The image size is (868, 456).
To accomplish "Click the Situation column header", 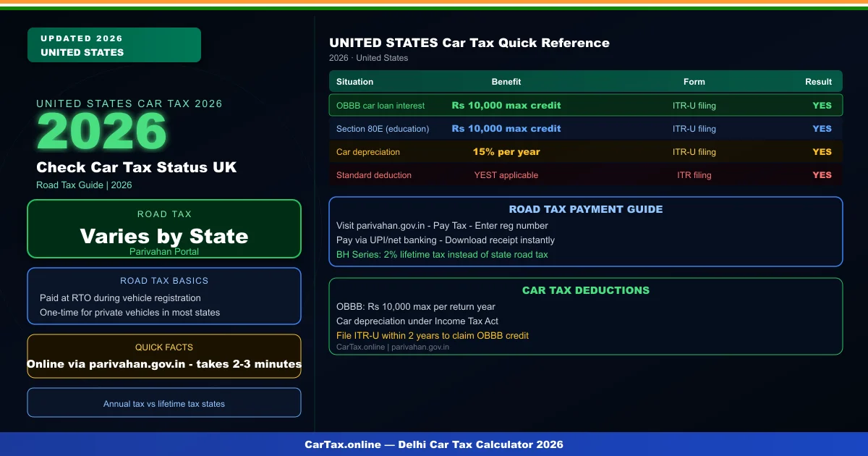I will click(354, 81).
